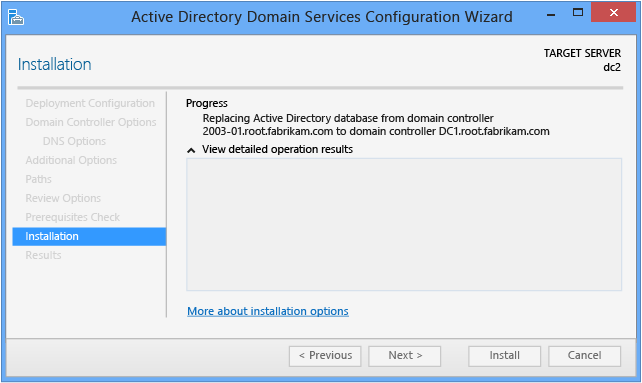Collapse View detailed operation results chevron
The width and height of the screenshot is (642, 383).
click(191, 150)
